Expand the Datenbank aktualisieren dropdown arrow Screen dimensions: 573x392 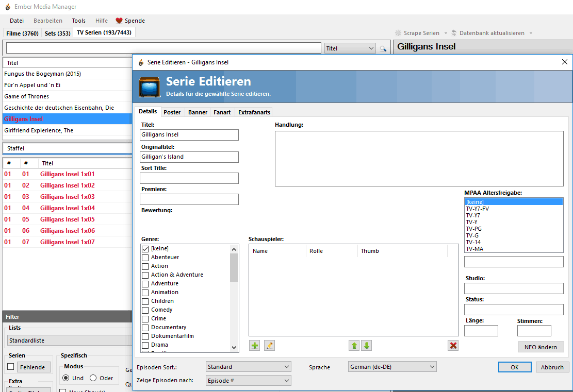point(531,33)
